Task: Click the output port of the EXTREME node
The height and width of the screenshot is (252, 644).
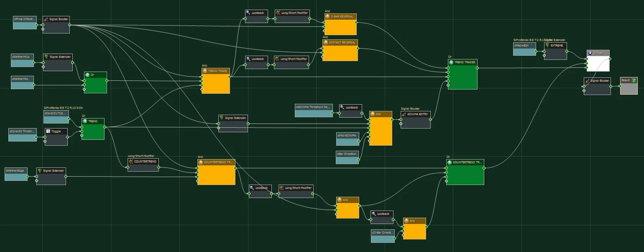Action: click(567, 51)
